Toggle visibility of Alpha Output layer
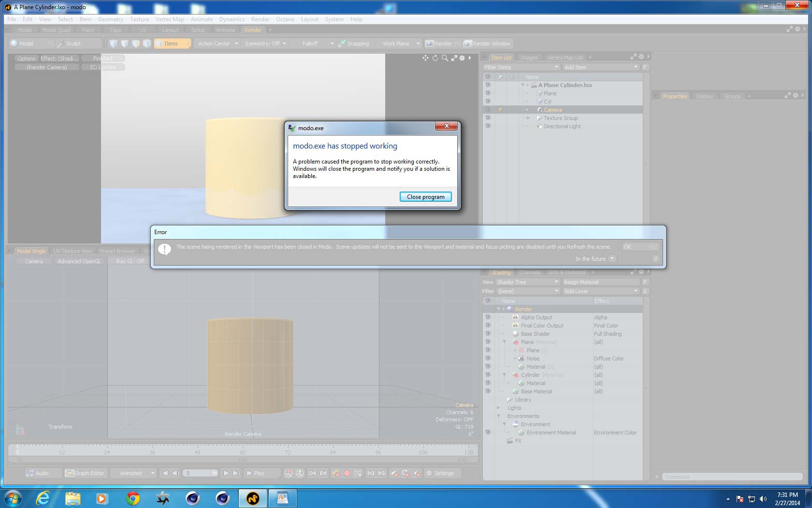The width and height of the screenshot is (812, 508). coord(488,317)
